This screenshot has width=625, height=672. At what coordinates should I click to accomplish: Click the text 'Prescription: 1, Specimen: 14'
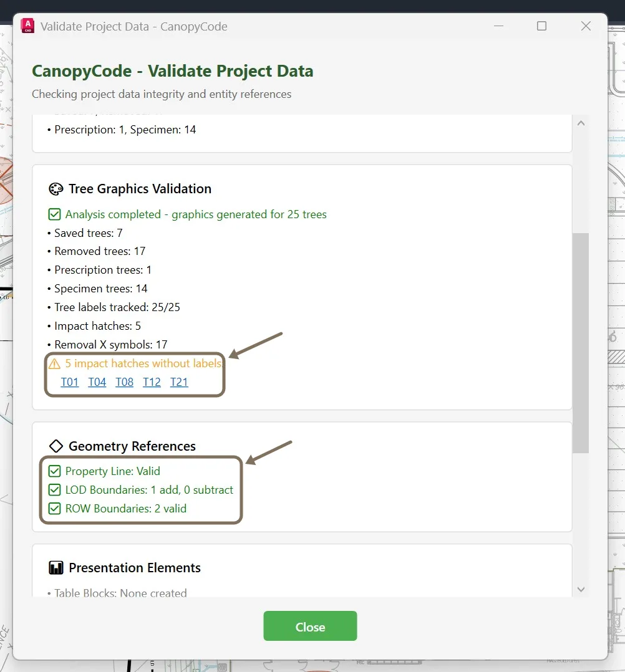click(x=125, y=130)
